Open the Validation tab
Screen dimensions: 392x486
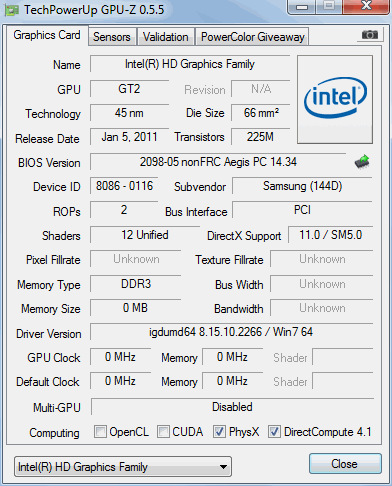tap(166, 37)
